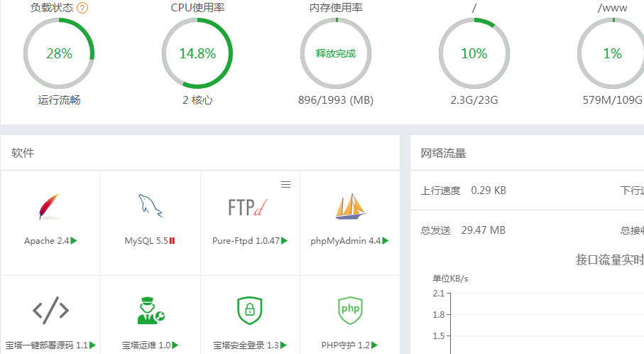Click the green arrow next to 宝塔安全登录 1.3
The image size is (644, 354).
pos(283,345)
